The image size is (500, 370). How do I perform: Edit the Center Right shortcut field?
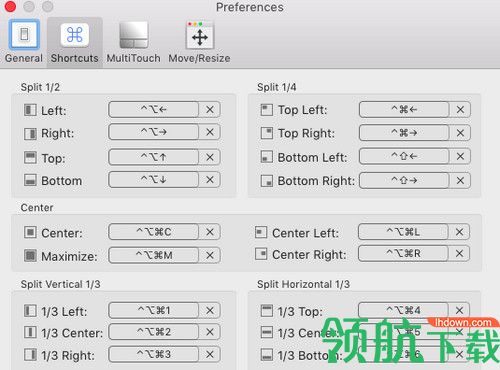tap(403, 254)
